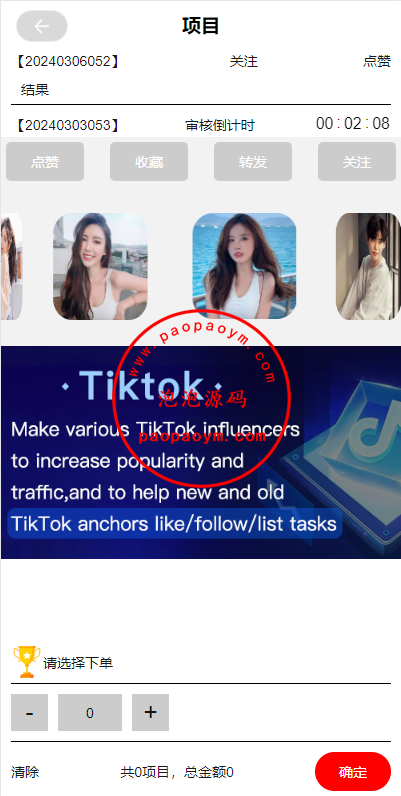Go back using the arrow icon
401x796 pixels.
(42, 26)
